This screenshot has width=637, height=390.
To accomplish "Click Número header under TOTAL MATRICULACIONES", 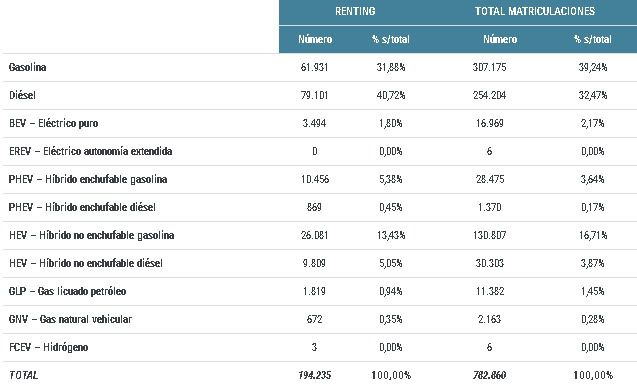I will (x=500, y=39).
